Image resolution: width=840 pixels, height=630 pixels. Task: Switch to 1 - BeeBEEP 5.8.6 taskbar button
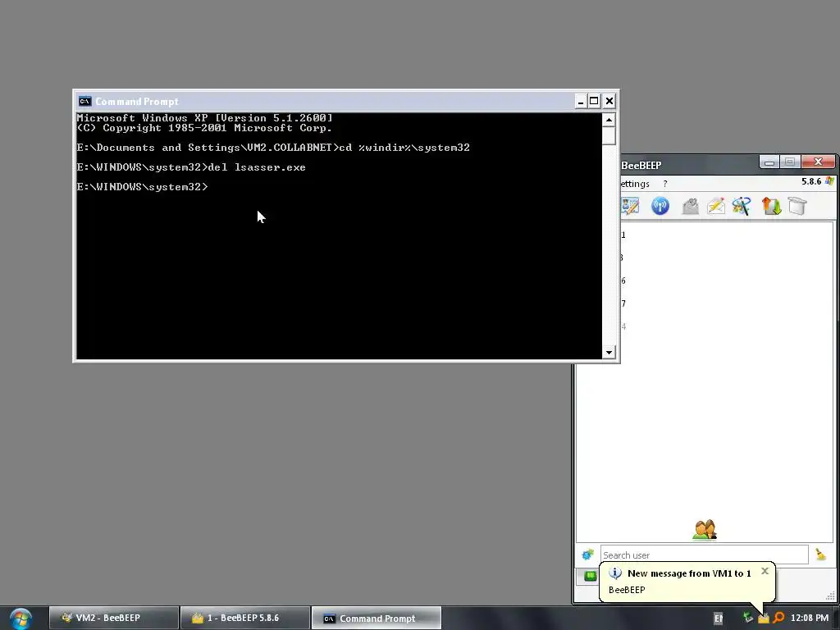[x=245, y=618]
